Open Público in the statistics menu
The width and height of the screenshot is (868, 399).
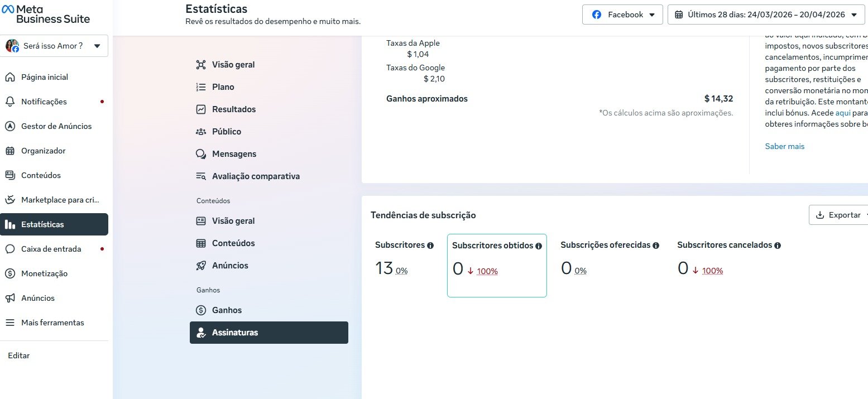[x=227, y=132]
